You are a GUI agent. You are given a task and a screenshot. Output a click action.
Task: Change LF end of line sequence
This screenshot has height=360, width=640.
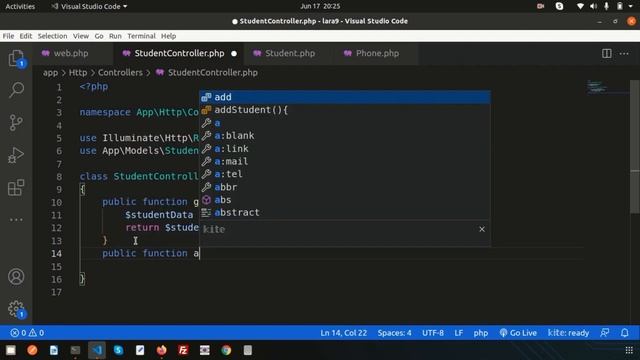point(458,333)
